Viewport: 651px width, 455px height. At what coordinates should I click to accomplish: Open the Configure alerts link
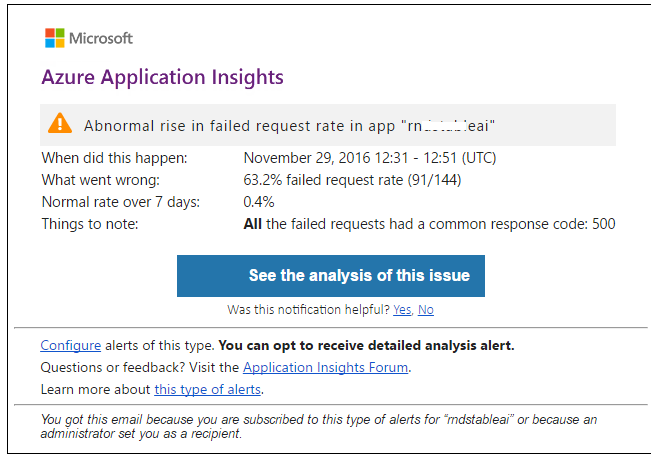(x=70, y=346)
